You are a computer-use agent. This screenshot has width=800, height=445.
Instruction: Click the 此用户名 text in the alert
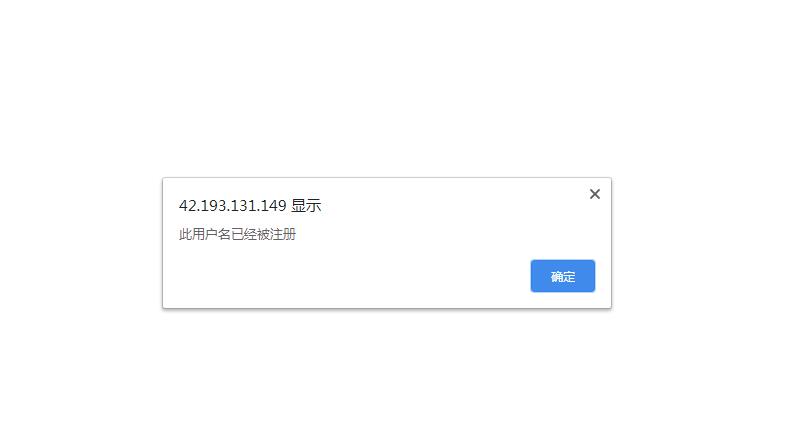click(x=205, y=234)
